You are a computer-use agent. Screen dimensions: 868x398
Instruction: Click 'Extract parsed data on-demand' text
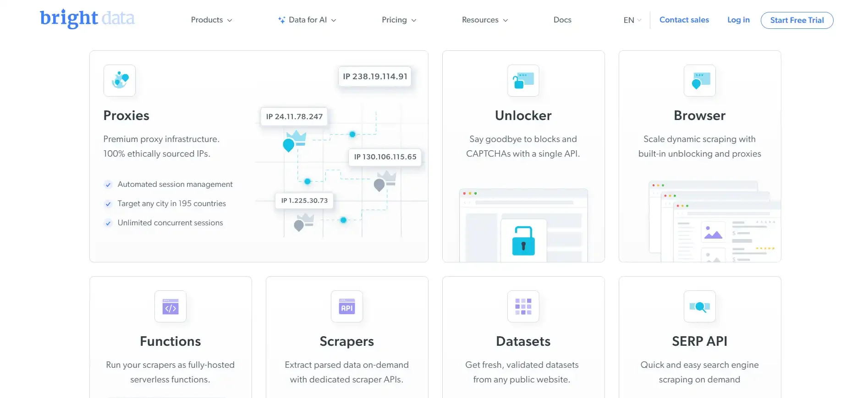(x=347, y=365)
